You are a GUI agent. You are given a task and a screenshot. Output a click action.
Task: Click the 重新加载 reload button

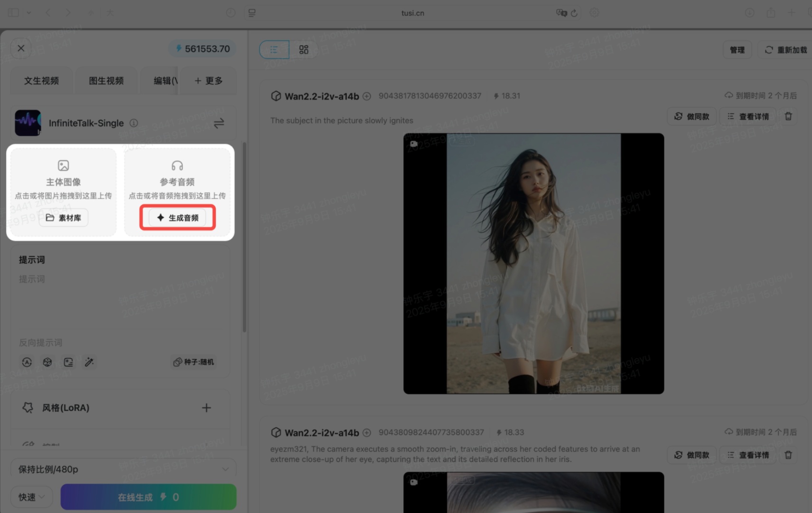[786, 50]
